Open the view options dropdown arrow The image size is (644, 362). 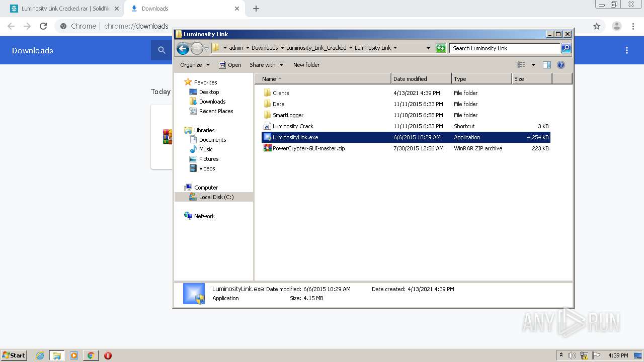(x=533, y=65)
